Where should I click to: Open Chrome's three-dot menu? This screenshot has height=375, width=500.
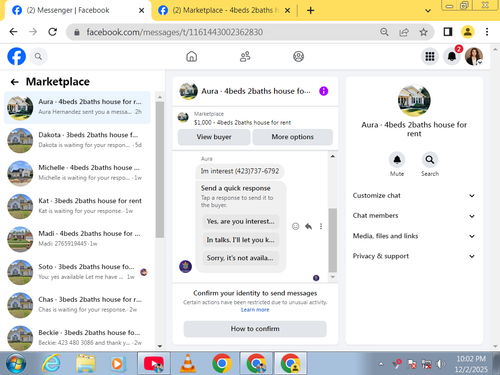coord(487,32)
